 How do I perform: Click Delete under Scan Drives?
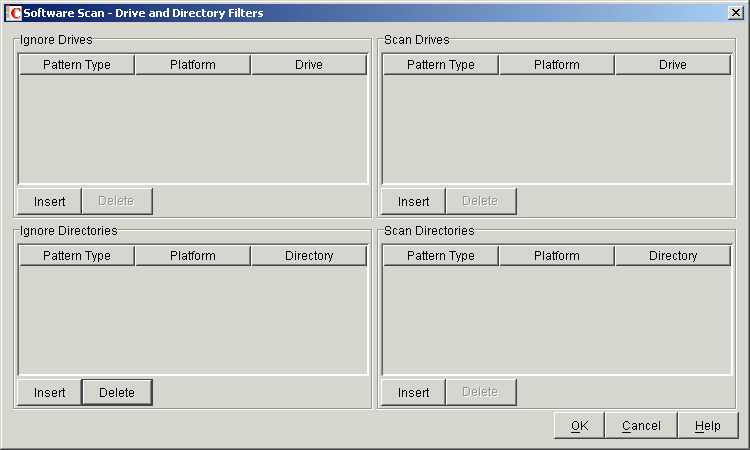pyautogui.click(x=481, y=201)
